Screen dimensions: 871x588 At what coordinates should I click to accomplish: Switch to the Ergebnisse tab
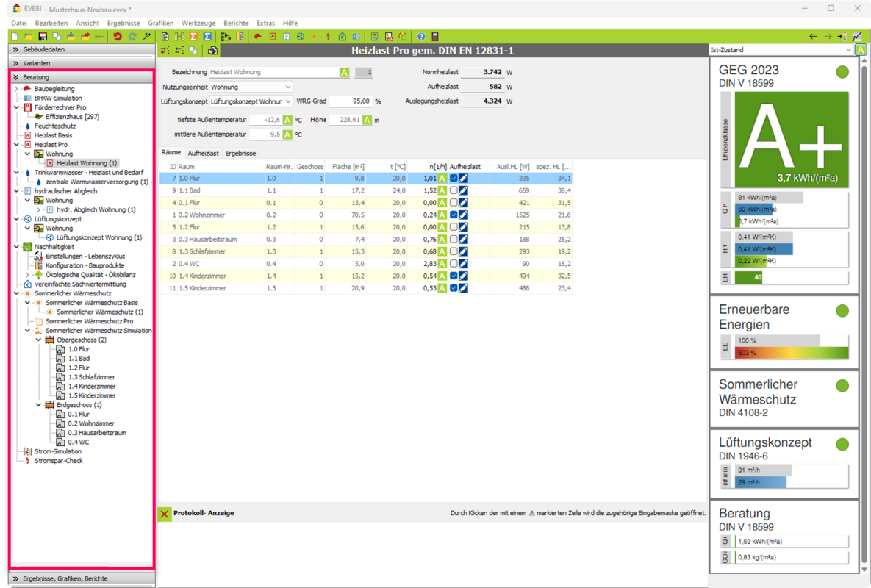point(240,154)
